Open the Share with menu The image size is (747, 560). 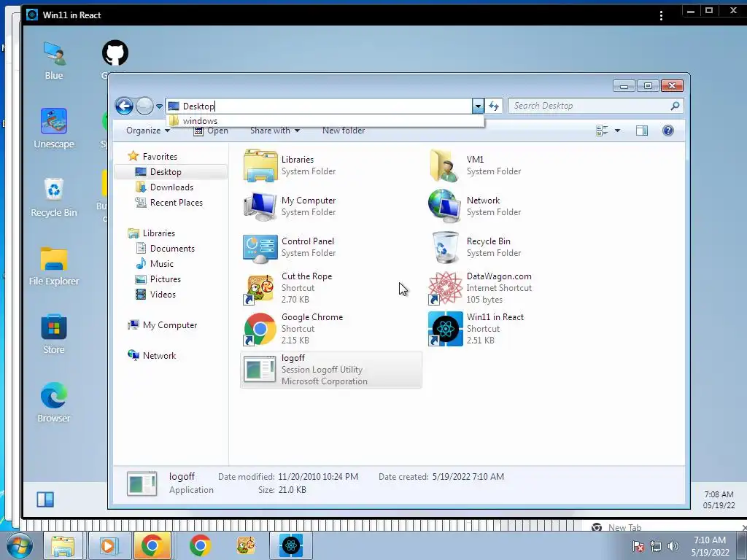275,131
